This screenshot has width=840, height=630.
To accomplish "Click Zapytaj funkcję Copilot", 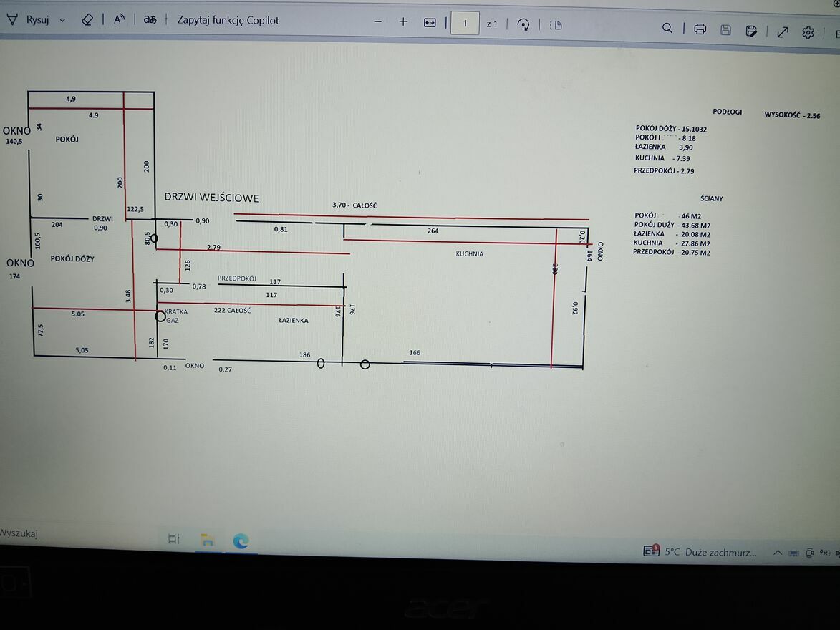I will [228, 21].
